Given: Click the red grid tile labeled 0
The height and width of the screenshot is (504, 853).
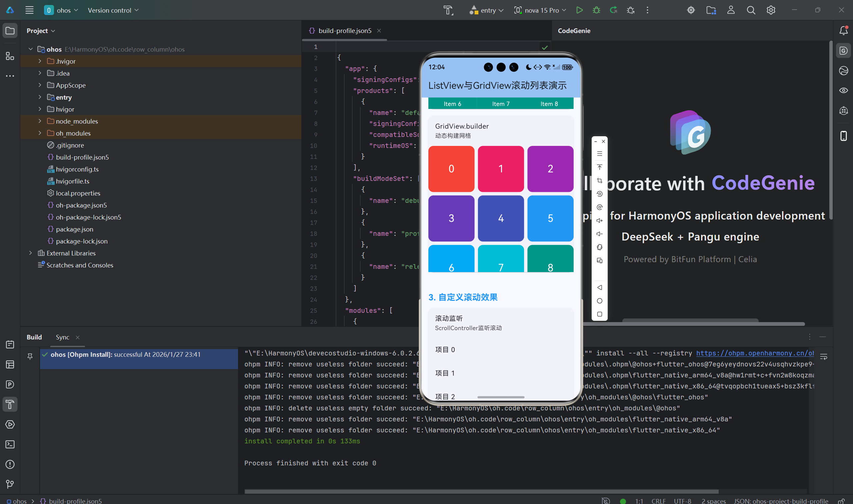Looking at the screenshot, I should (x=451, y=169).
